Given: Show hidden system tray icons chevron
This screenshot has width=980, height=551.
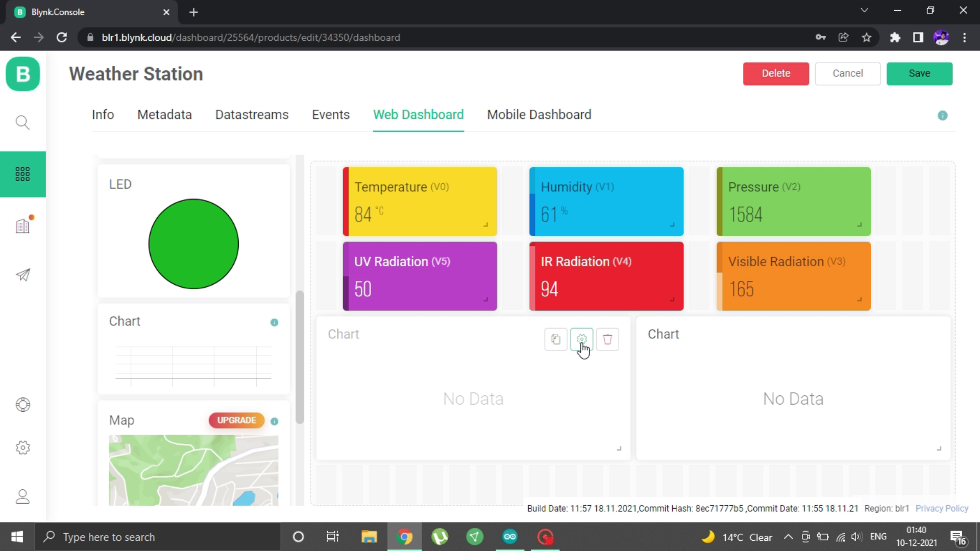Looking at the screenshot, I should click(788, 537).
